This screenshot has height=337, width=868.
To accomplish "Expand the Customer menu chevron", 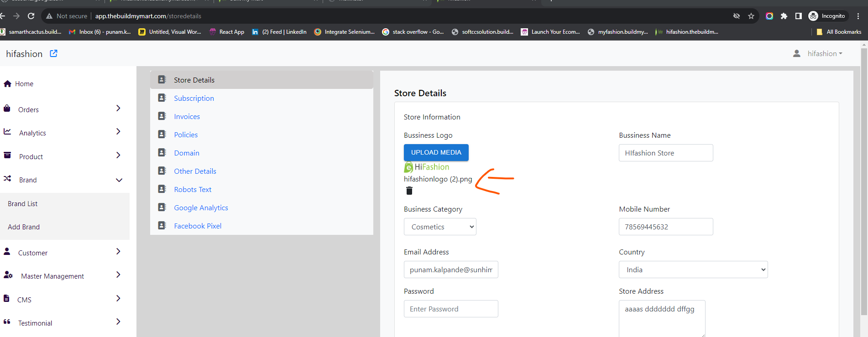I will point(118,251).
